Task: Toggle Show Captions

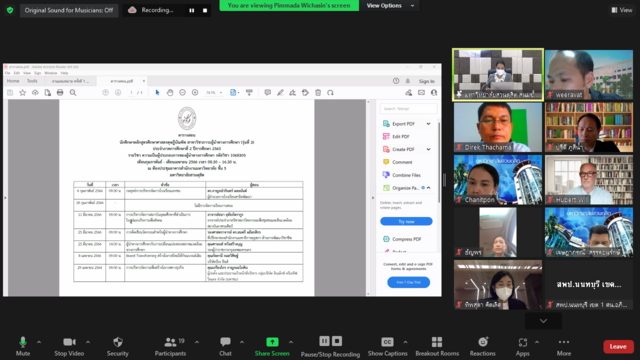Action: 387,346
